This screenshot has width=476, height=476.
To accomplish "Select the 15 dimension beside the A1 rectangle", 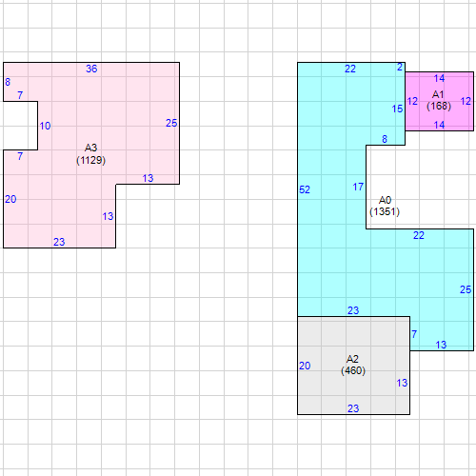I will pos(397,109).
